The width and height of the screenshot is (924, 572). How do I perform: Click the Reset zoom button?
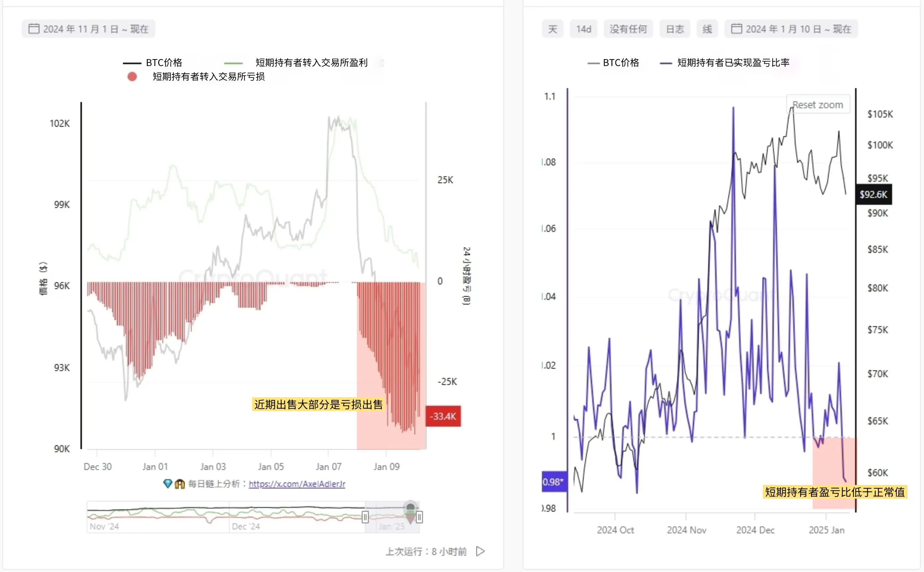[x=818, y=104]
